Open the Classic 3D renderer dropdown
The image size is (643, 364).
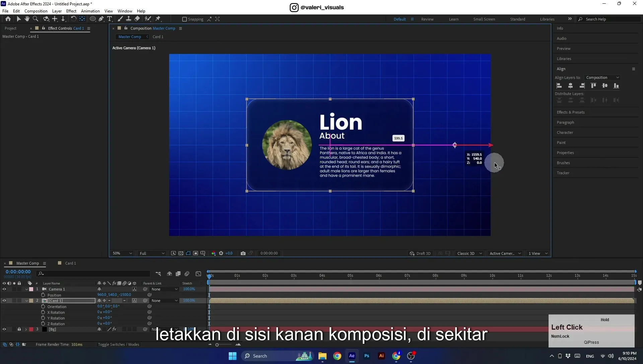pyautogui.click(x=470, y=253)
